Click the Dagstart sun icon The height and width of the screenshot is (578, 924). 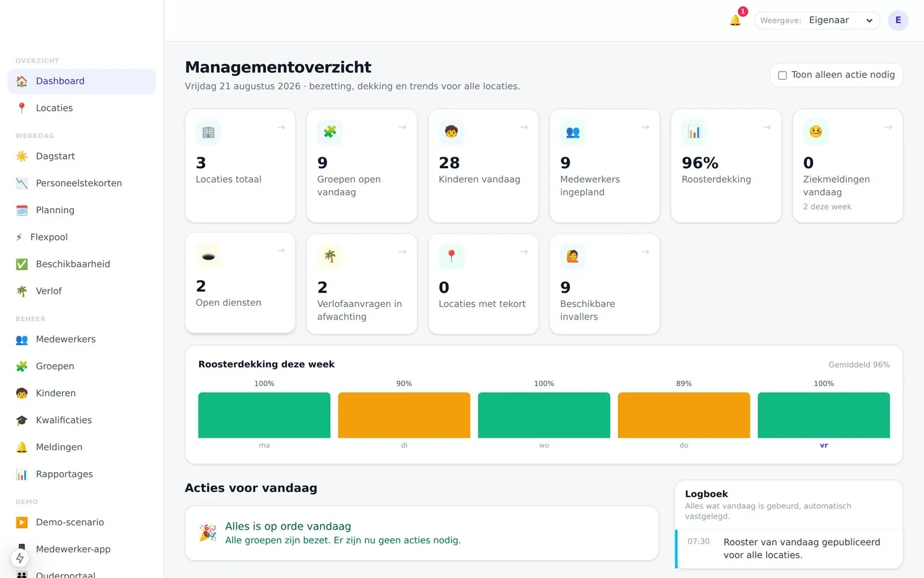22,156
